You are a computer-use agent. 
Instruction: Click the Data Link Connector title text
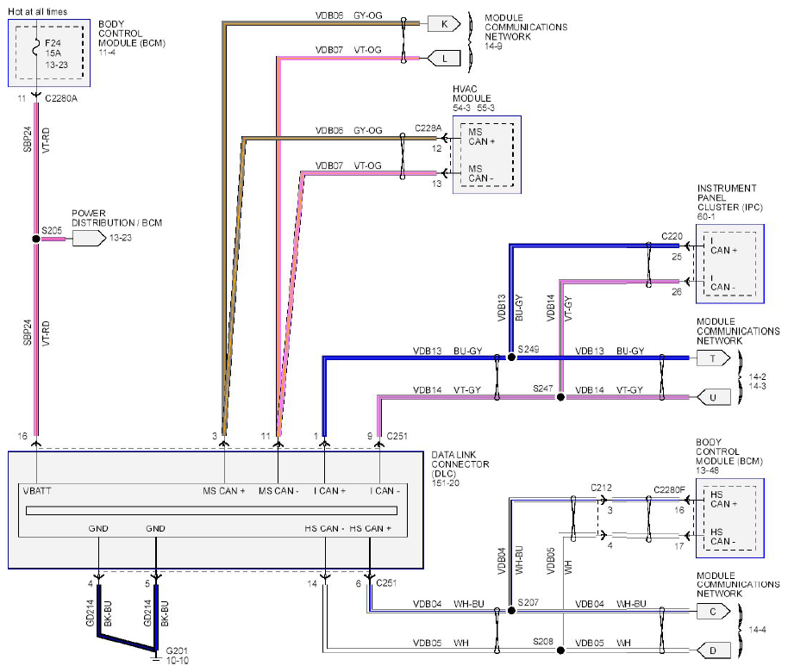tap(460, 464)
